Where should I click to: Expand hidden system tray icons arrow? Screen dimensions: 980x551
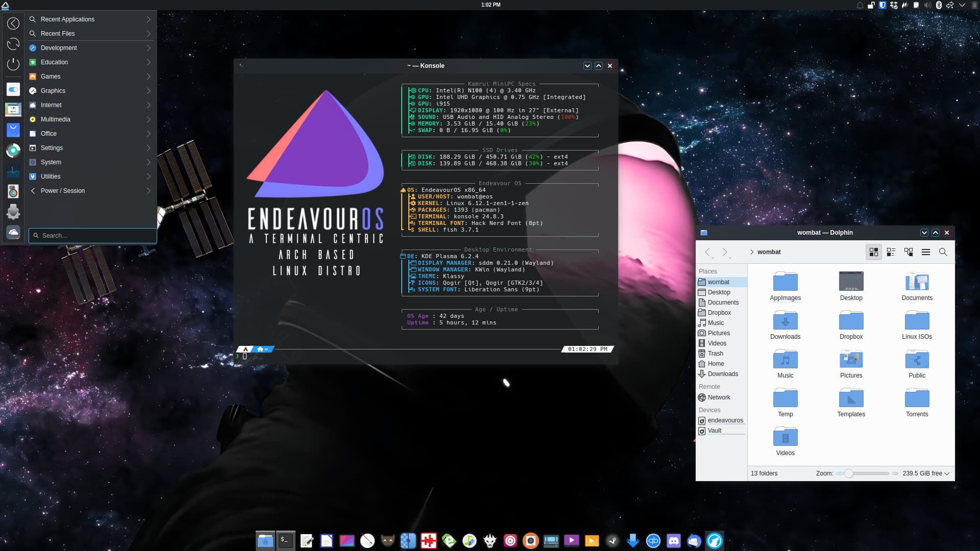pyautogui.click(x=962, y=5)
